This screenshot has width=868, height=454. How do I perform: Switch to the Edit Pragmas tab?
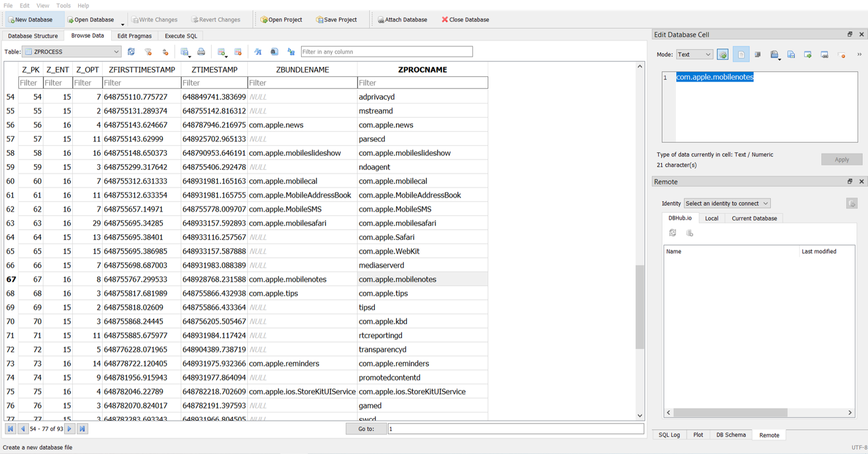(135, 36)
